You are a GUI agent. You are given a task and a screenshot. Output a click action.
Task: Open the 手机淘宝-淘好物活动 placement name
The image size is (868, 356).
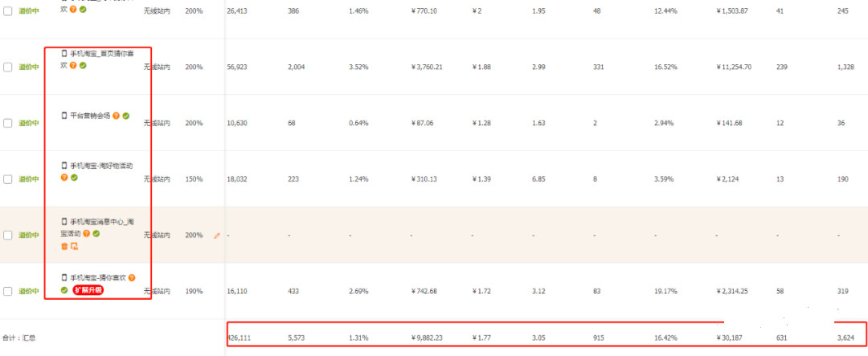(x=100, y=166)
